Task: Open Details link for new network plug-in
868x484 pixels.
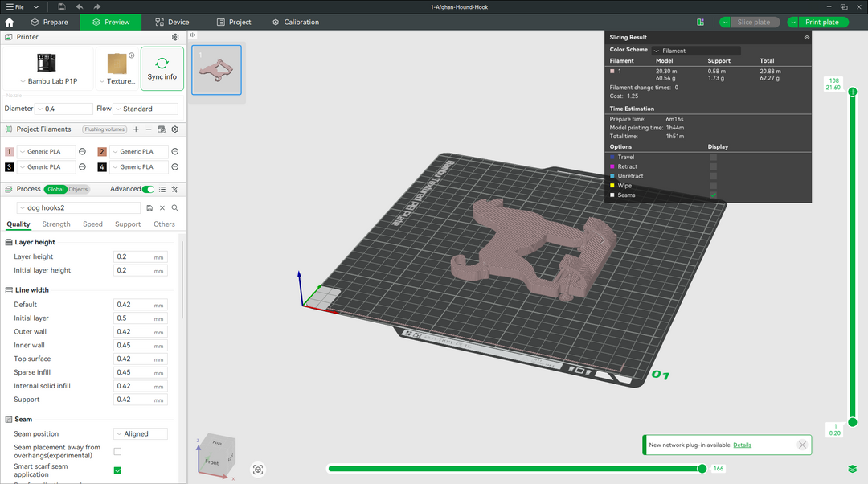Action: coord(742,445)
